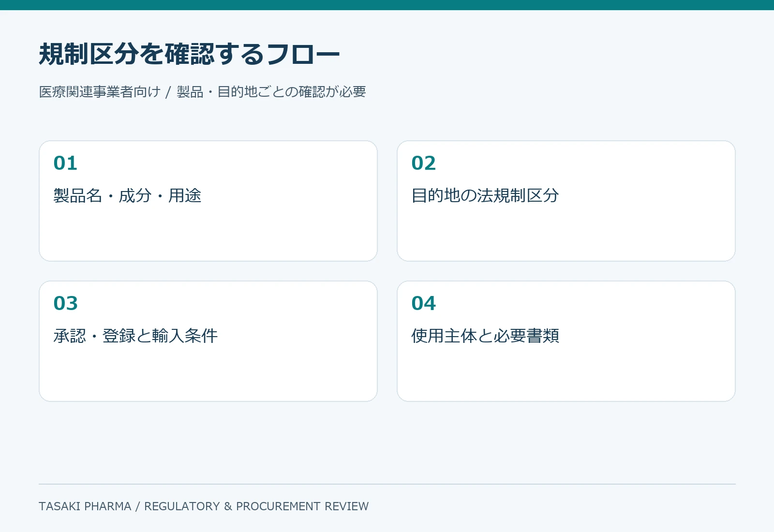Select the text 使用主体と必要書類
774x532 pixels.
[x=485, y=336]
